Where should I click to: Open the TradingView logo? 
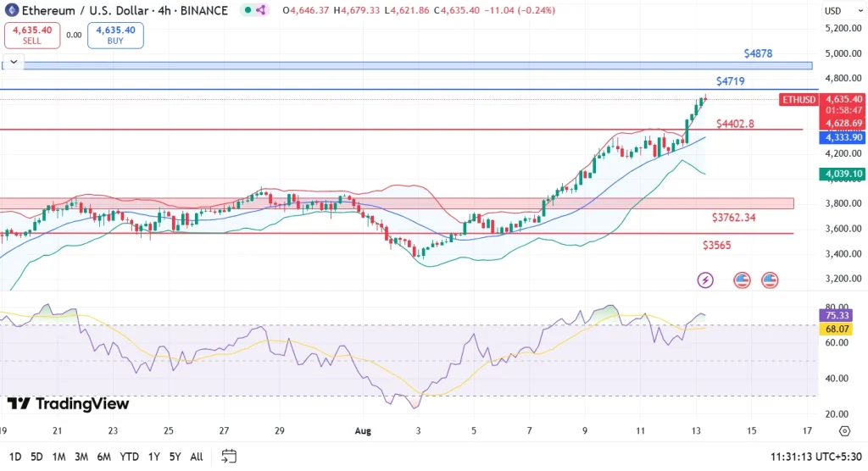(68, 404)
